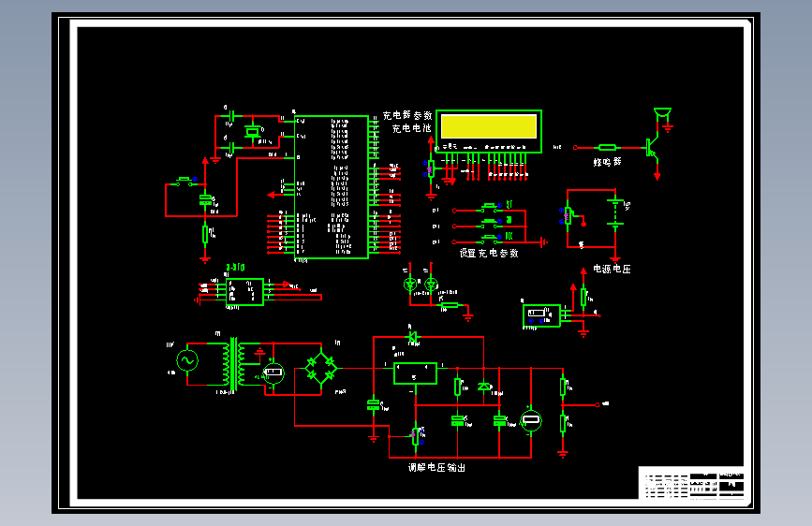Select the round meter at the regulator output
Viewport: 812px width, 526px height.
click(531, 420)
